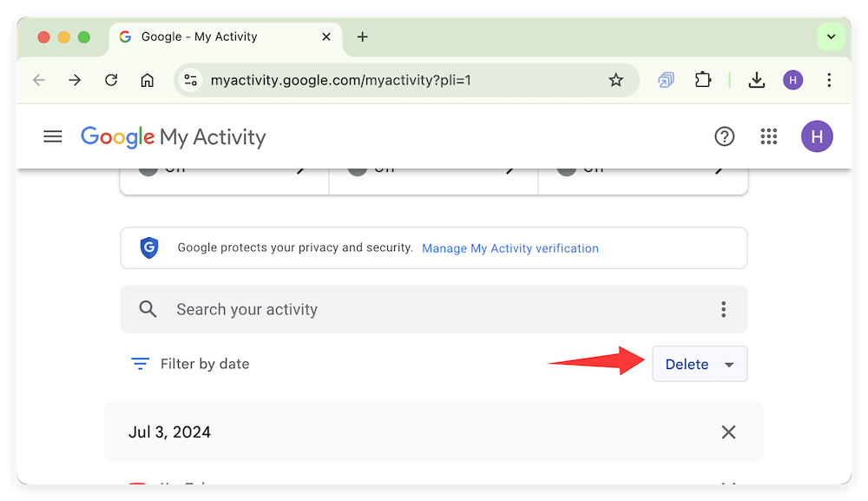
Task: Open the Google apps grid launcher
Action: [768, 136]
